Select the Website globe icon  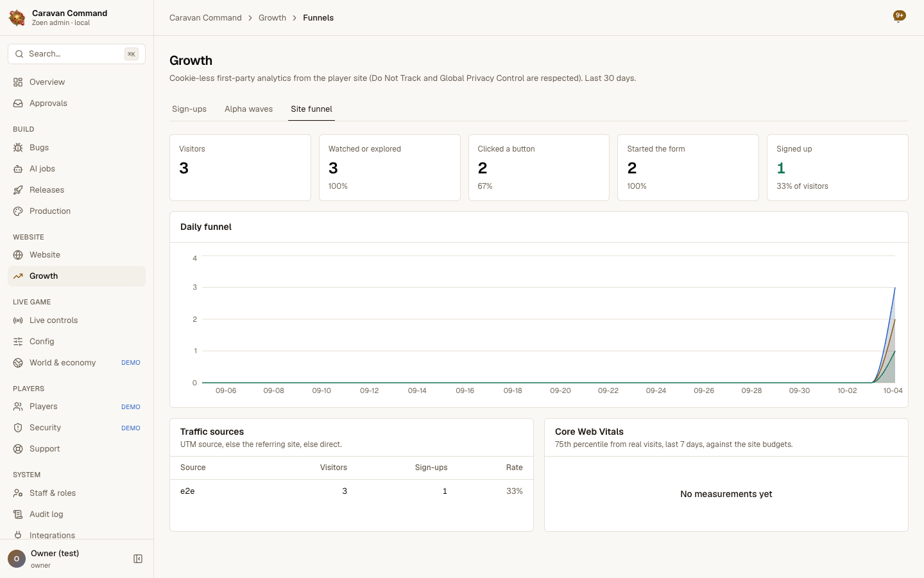(x=18, y=255)
